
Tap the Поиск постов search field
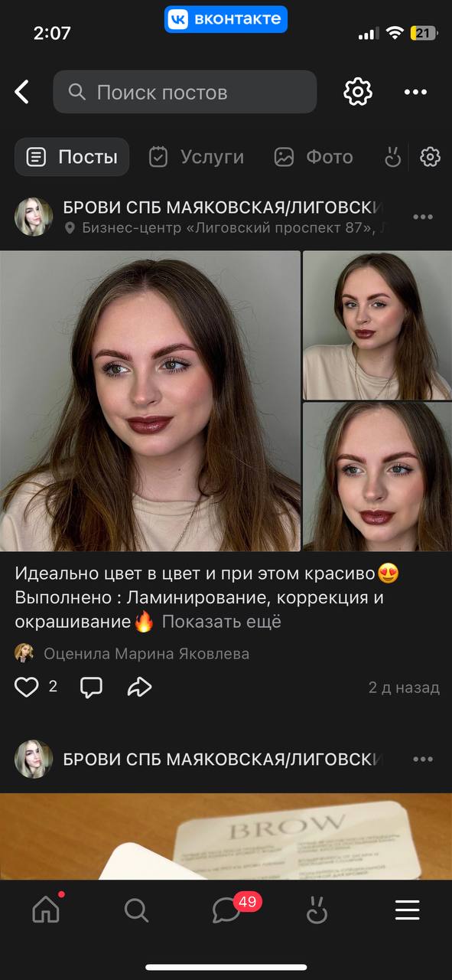pos(184,92)
